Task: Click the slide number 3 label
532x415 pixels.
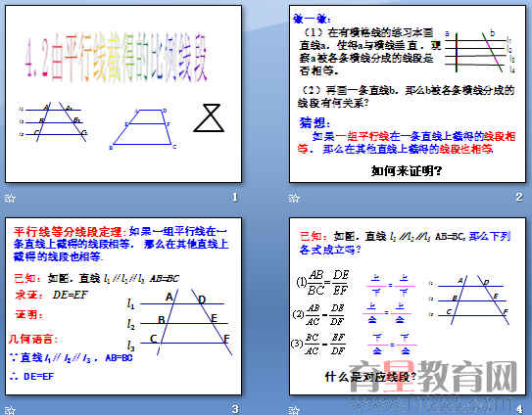Action: click(x=235, y=409)
